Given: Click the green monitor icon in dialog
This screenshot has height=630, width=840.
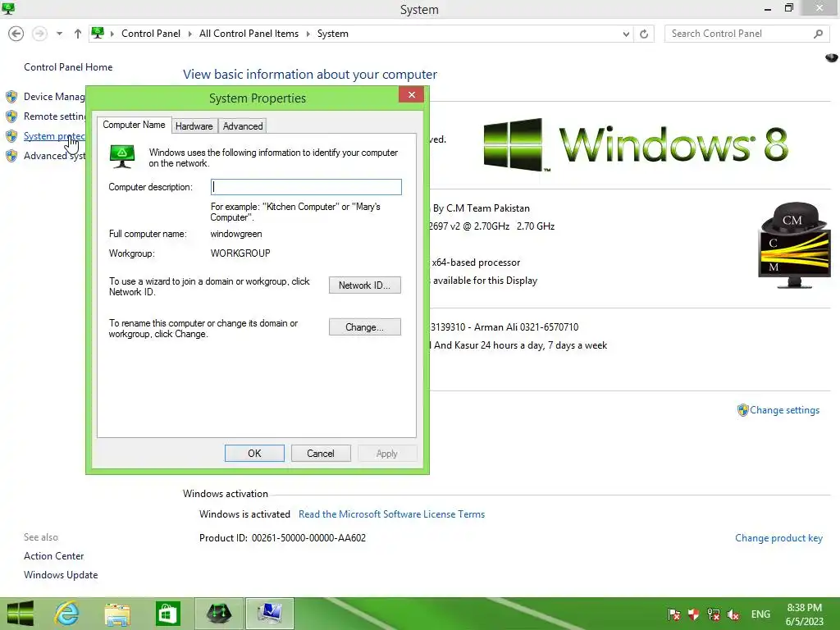Looking at the screenshot, I should click(122, 156).
